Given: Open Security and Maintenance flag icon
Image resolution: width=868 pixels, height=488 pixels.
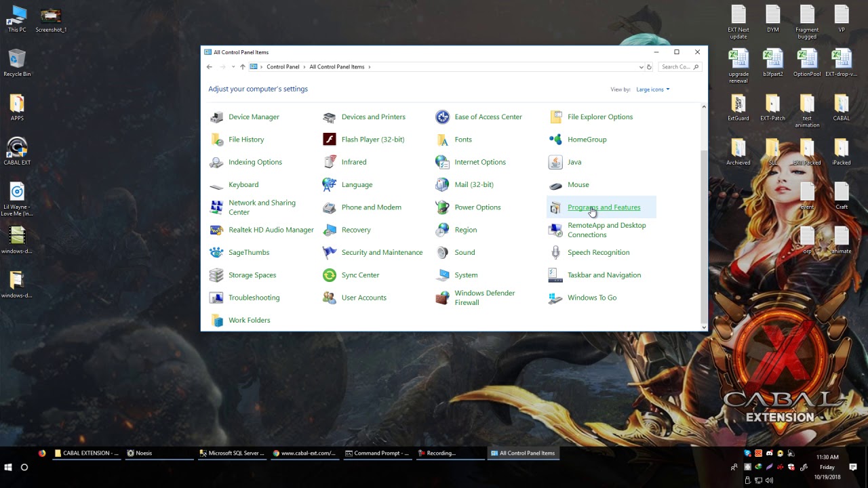Looking at the screenshot, I should point(330,253).
